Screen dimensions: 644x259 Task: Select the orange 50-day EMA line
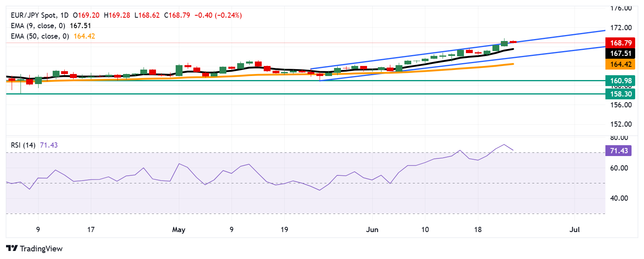[260, 74]
